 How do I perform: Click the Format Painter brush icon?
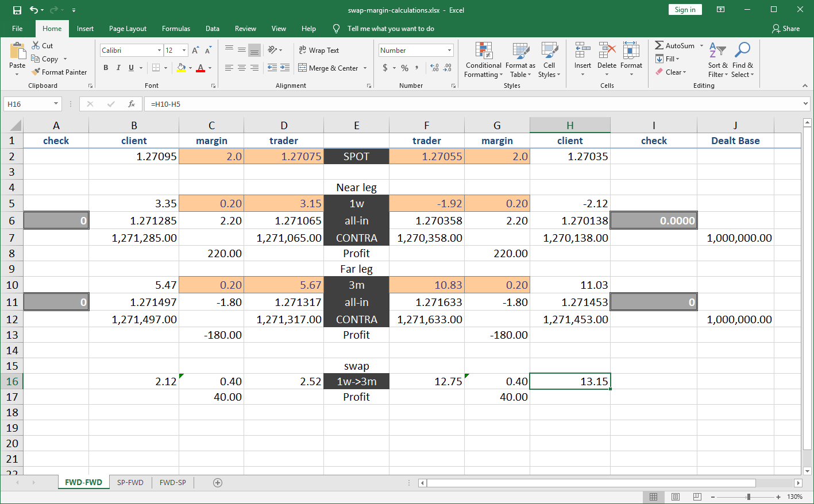click(x=36, y=72)
